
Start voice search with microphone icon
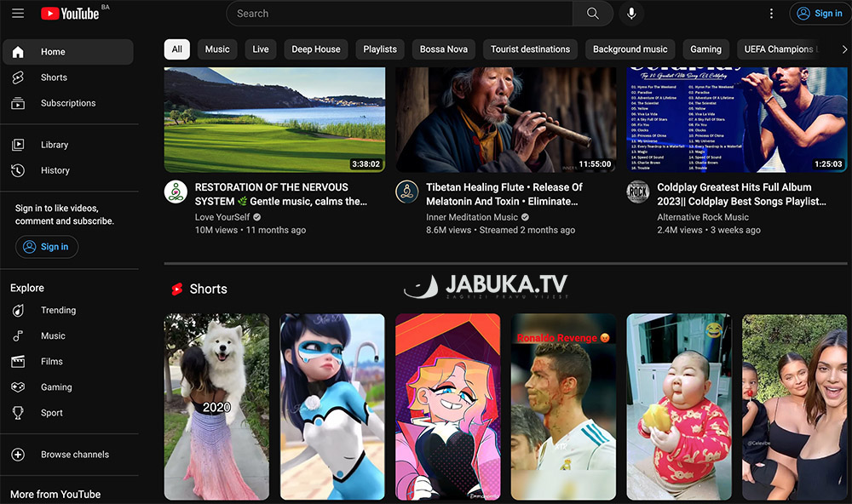coord(631,14)
